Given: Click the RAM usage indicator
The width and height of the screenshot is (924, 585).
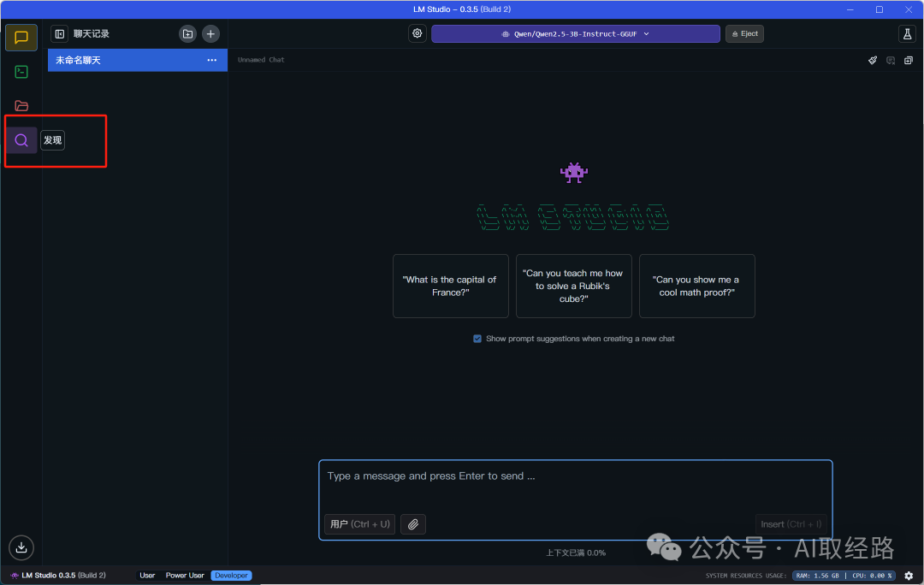Looking at the screenshot, I should tap(818, 576).
